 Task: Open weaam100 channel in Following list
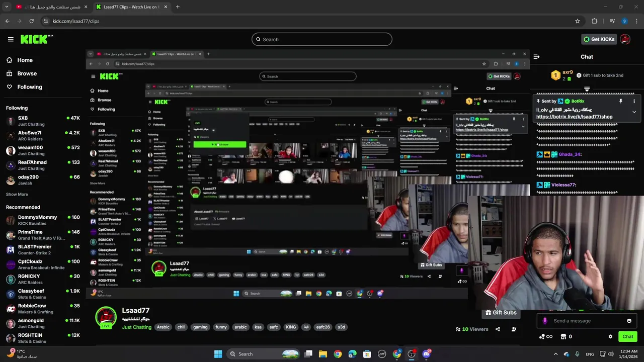pos(43,150)
